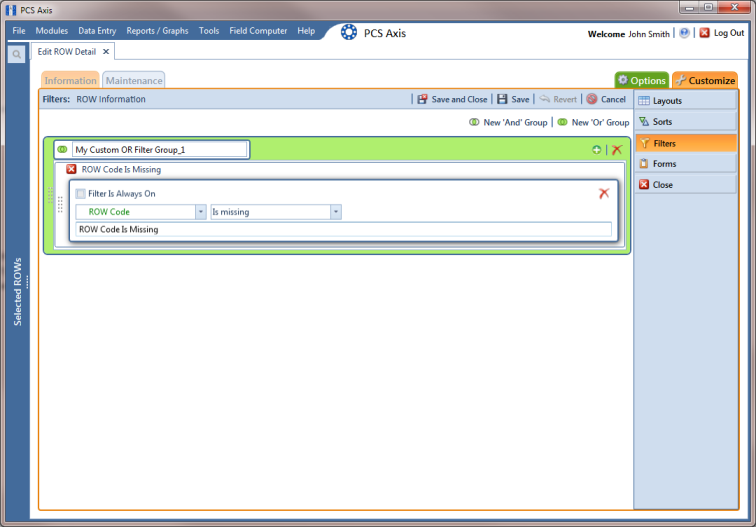
Task: Click the help question mark icon
Action: pyautogui.click(x=684, y=33)
